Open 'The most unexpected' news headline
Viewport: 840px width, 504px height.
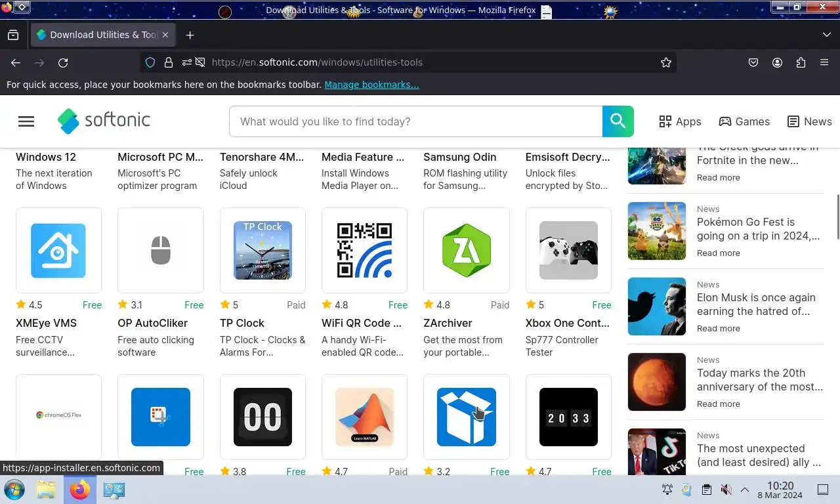(x=759, y=455)
